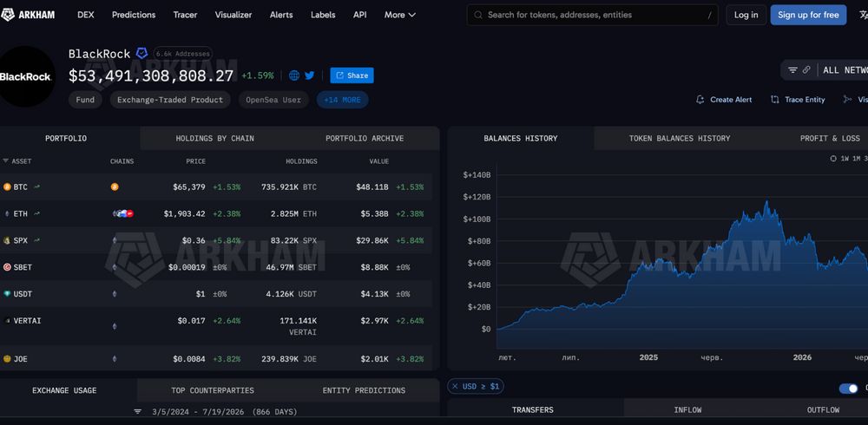Switch to the TRANSFERS tab
The width and height of the screenshot is (868, 425).
pyautogui.click(x=533, y=409)
